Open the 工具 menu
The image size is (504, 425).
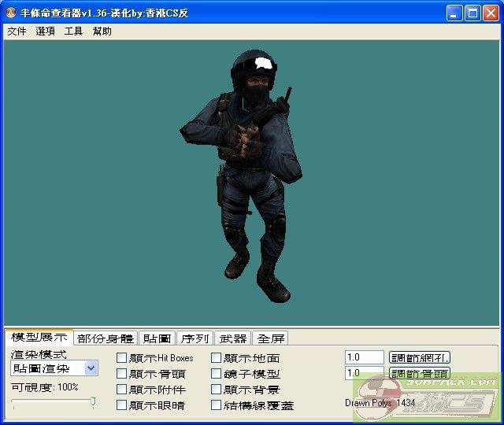(73, 31)
